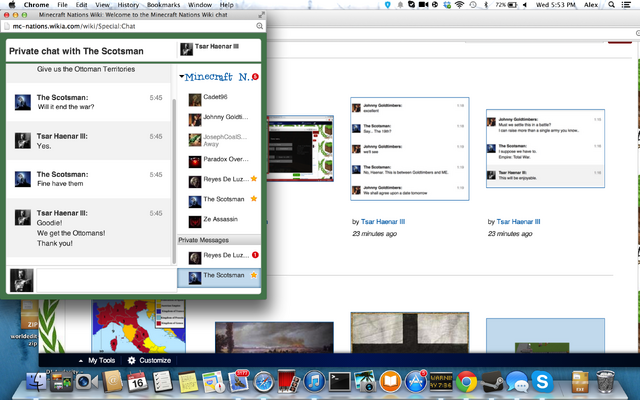Click the Google Chrome dock icon
The height and width of the screenshot is (400, 640).
[x=466, y=382]
